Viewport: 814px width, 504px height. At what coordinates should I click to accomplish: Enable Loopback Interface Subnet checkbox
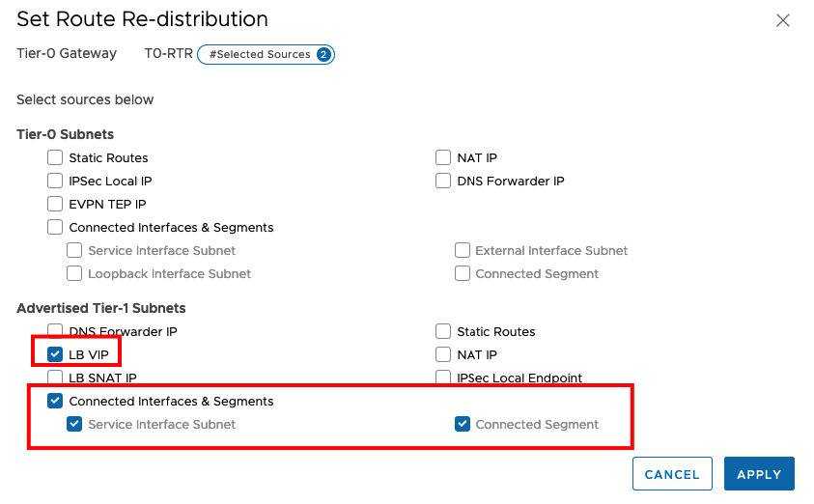74,273
